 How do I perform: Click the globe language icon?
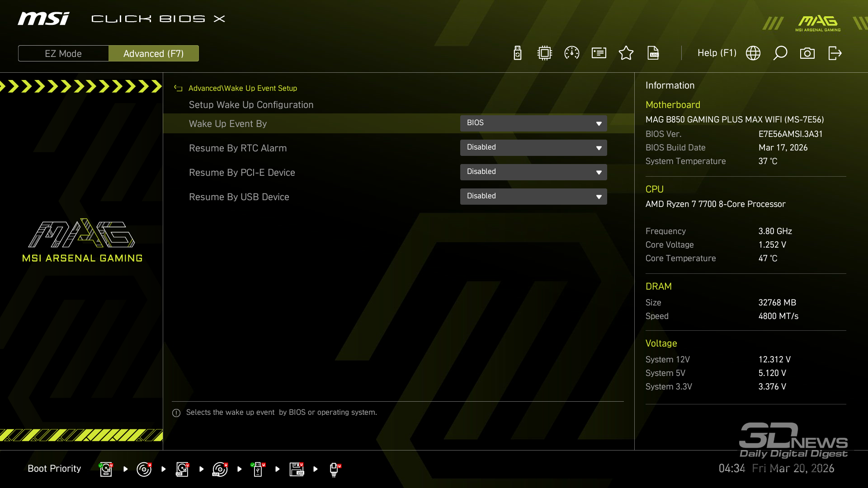point(753,53)
